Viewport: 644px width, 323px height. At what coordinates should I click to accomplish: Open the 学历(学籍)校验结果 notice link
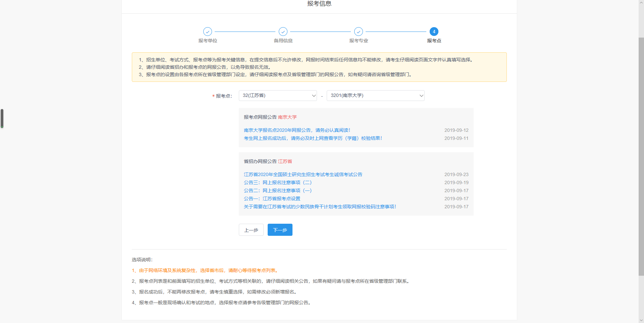pos(313,138)
